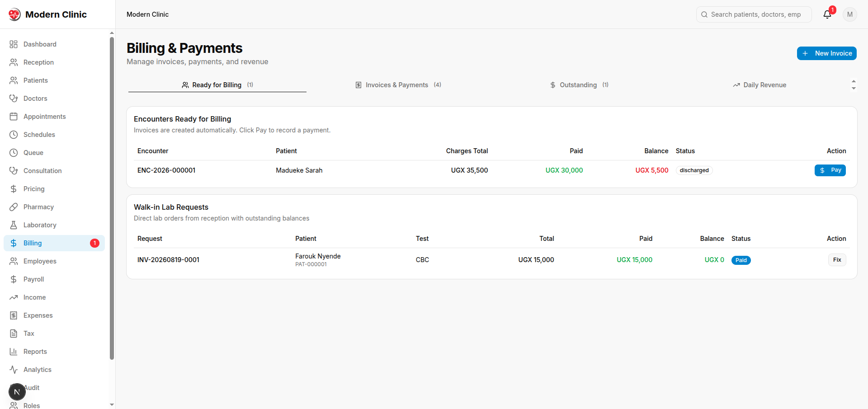Click sidebar scrollbar up arrow
Image resolution: width=868 pixels, height=409 pixels.
pos(112,33)
